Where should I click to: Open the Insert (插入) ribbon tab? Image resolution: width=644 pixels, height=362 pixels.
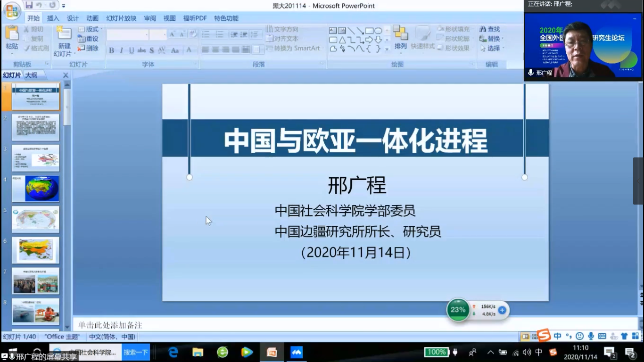click(x=53, y=18)
